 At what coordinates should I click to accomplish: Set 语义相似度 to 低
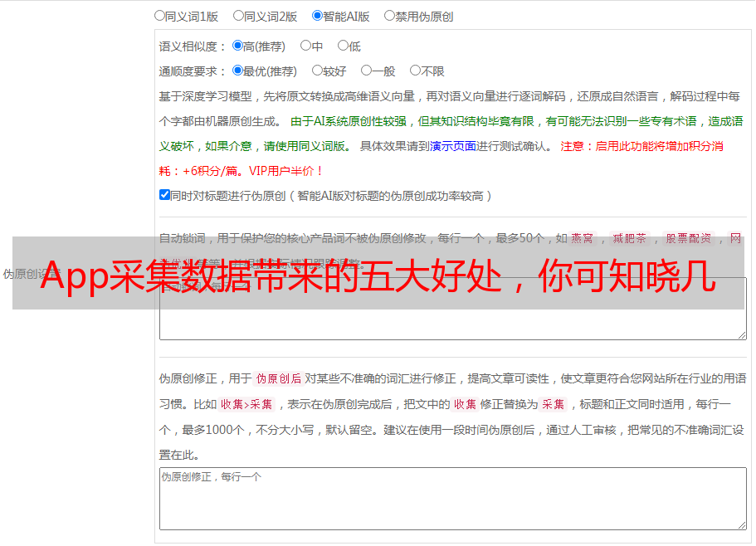[x=343, y=46]
